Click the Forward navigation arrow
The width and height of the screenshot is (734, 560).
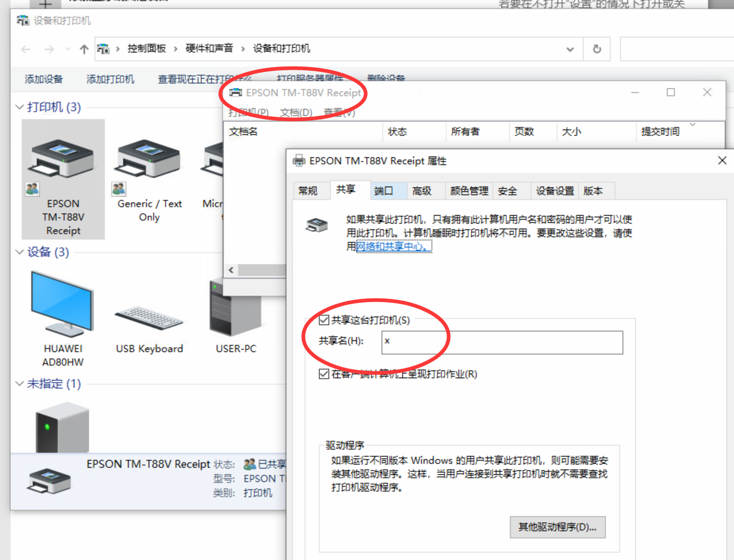coord(49,49)
